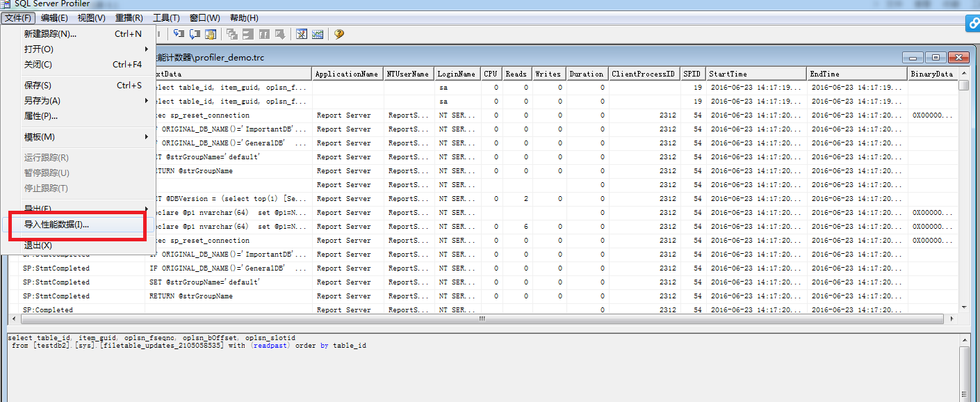Expand the 导出(E) submenu arrow
Viewport: 980px width, 402px height.
147,209
